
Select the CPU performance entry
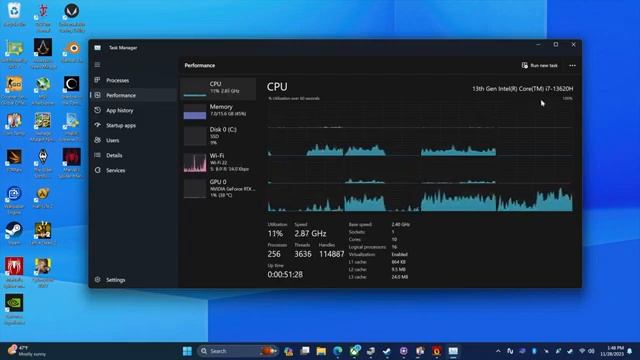pyautogui.click(x=218, y=88)
